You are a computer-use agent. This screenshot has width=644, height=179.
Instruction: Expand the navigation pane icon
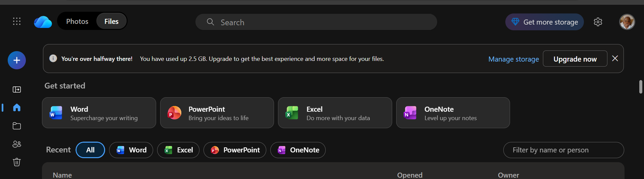tap(17, 89)
